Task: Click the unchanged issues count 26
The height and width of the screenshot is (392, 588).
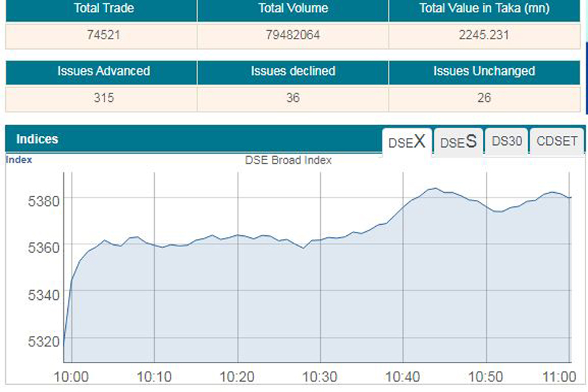Action: (x=484, y=98)
